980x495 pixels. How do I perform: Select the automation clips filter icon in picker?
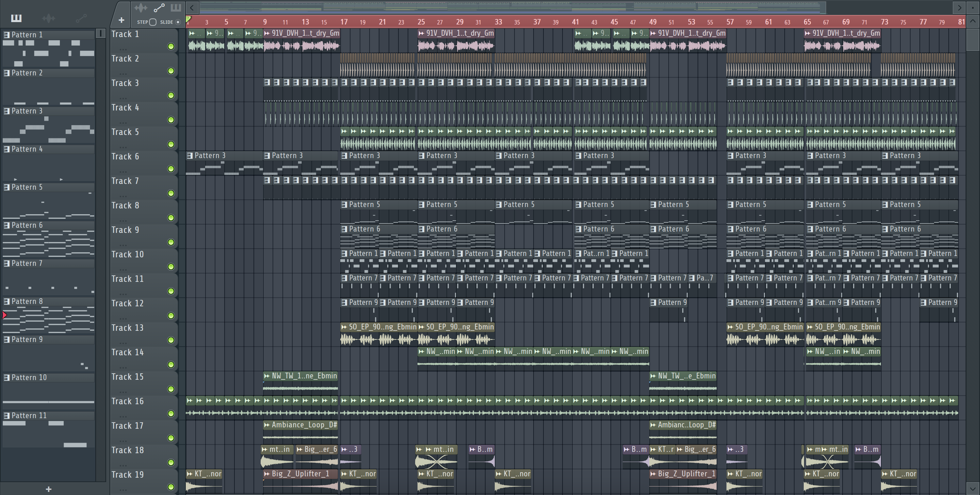81,18
